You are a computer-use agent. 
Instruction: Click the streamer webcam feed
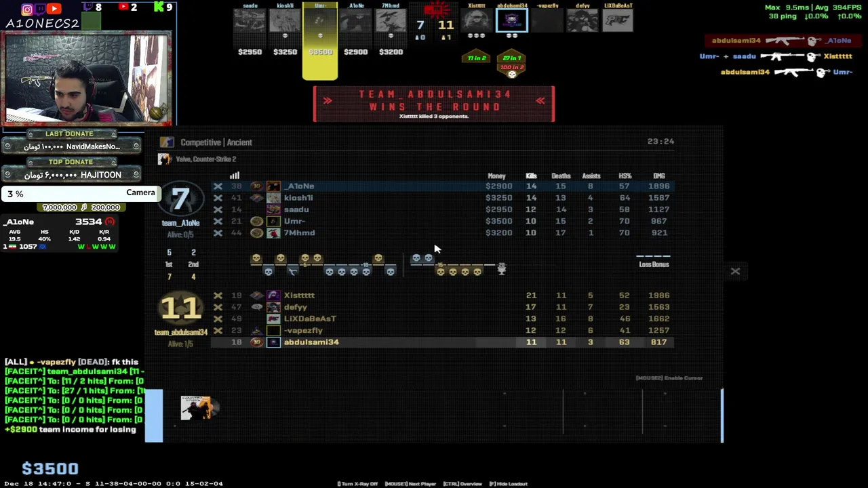(87, 79)
